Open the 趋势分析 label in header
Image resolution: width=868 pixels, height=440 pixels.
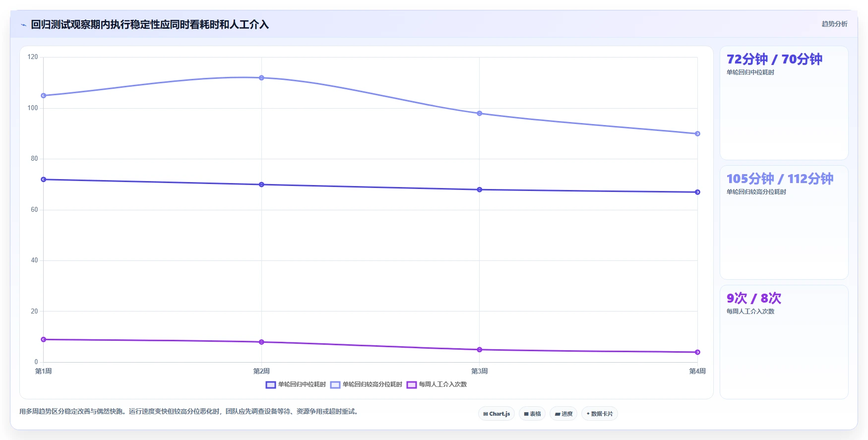coord(834,24)
